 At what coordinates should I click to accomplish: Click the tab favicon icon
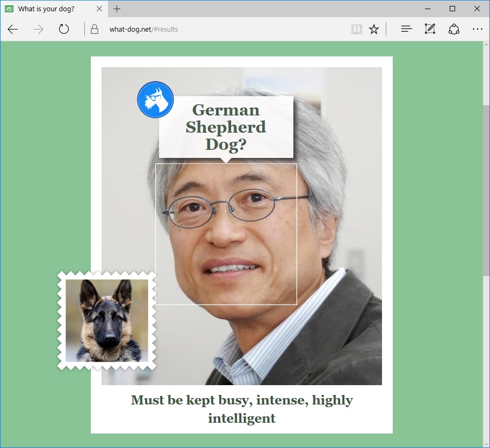coord(9,9)
